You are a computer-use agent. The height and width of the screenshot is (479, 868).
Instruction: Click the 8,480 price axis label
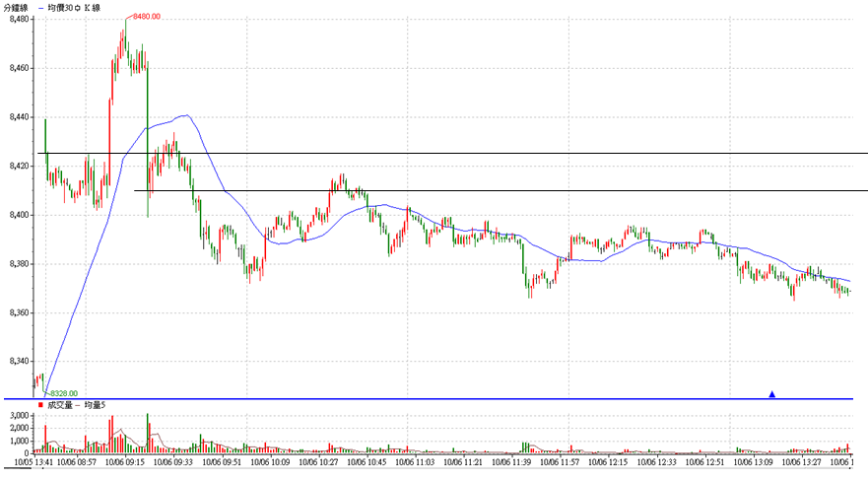[19, 20]
